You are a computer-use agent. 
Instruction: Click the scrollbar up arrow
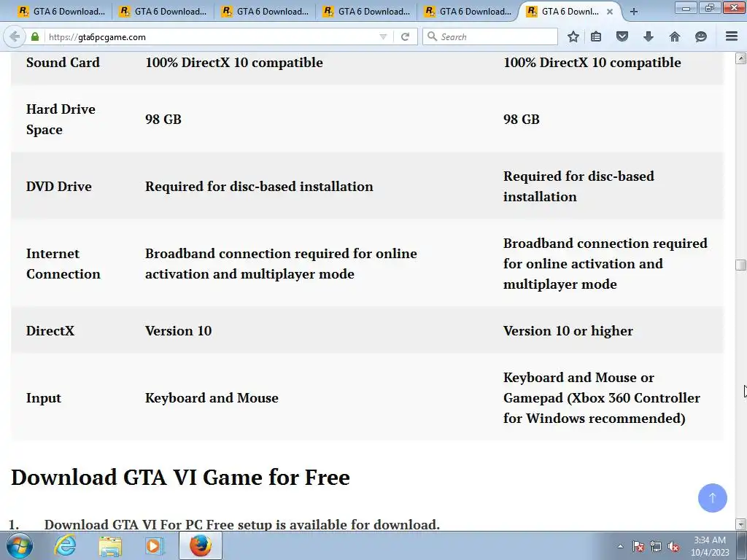[740, 58]
